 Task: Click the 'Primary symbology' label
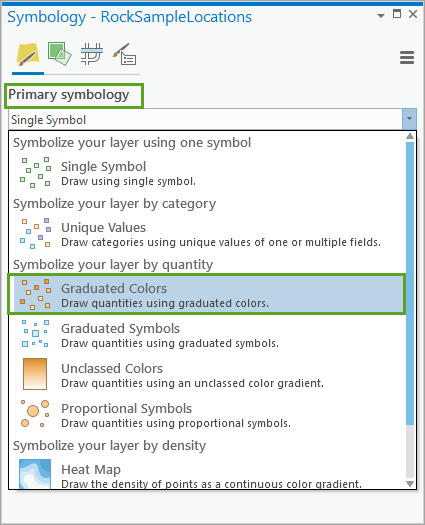pyautogui.click(x=69, y=95)
